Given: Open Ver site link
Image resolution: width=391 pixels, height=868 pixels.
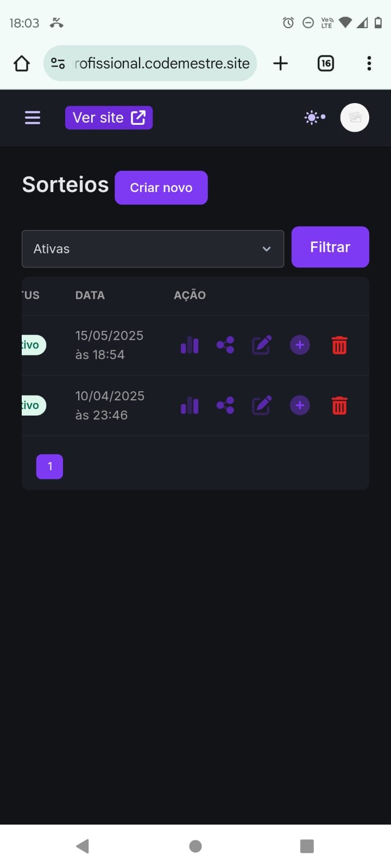Looking at the screenshot, I should pos(109,118).
